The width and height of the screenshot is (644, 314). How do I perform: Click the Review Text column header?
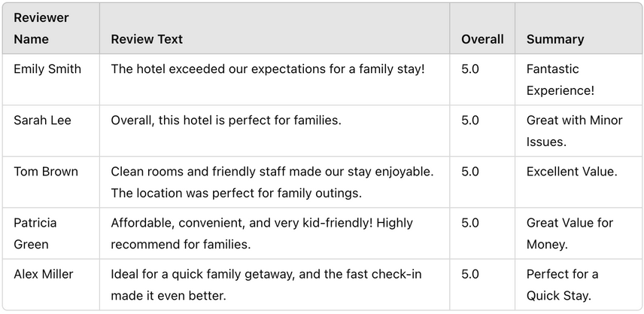275,29
